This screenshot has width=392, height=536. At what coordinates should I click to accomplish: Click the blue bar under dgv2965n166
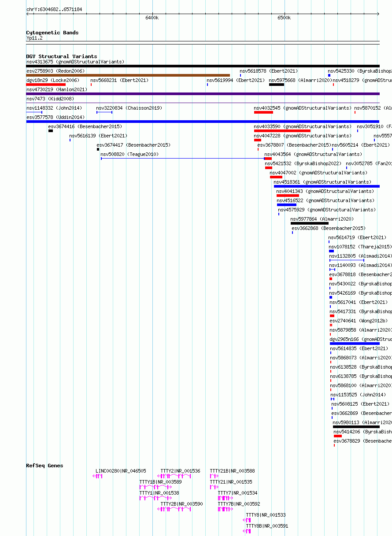pos(355,344)
